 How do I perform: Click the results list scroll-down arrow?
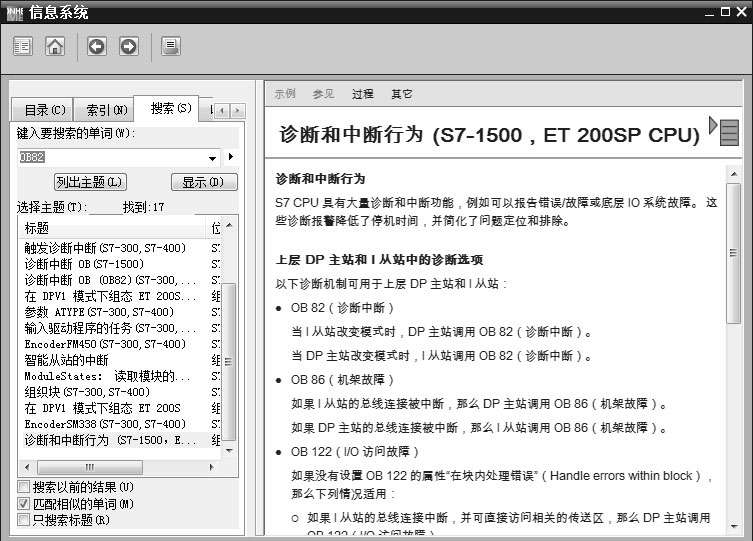229,451
